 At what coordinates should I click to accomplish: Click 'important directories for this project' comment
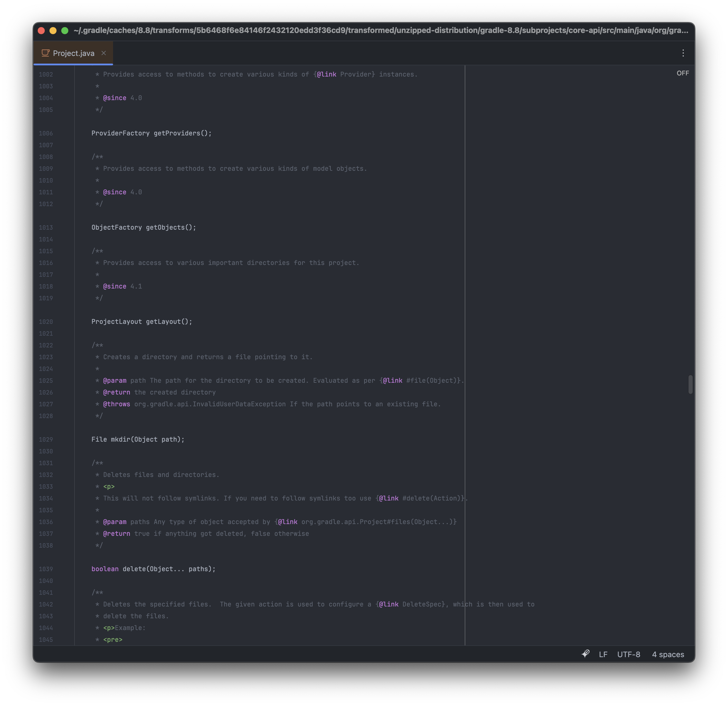click(283, 263)
